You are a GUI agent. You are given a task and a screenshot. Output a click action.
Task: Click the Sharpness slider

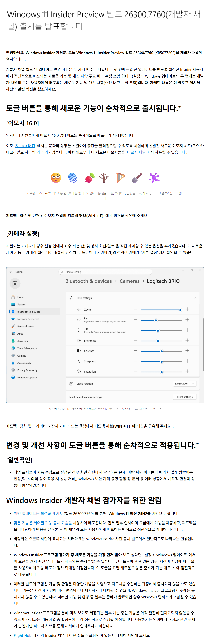[x=161, y=362]
